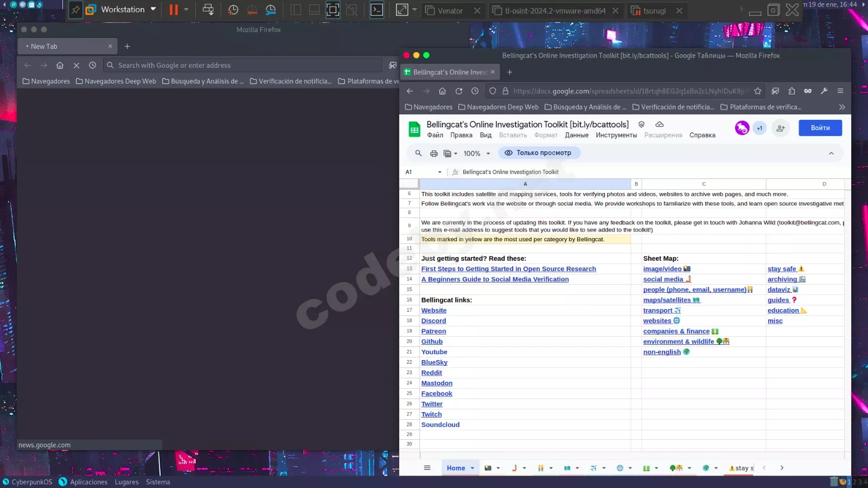Image resolution: width=868 pixels, height=488 pixels.
Task: Click the send Ctrl+Alt+Del icon in VMware
Action: pyautogui.click(x=208, y=10)
